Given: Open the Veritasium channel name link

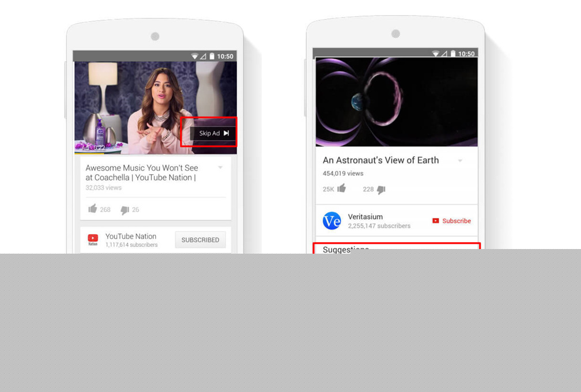Looking at the screenshot, I should coord(364,216).
